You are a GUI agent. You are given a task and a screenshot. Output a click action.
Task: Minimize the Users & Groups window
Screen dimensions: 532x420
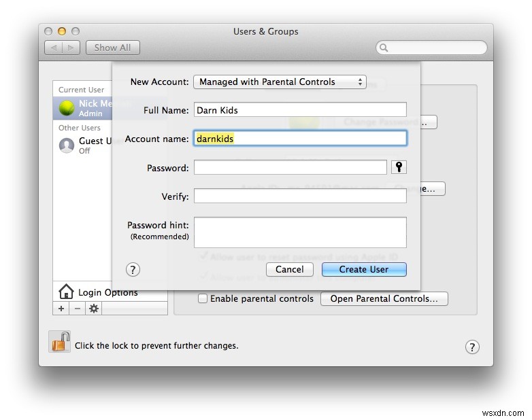pyautogui.click(x=62, y=31)
